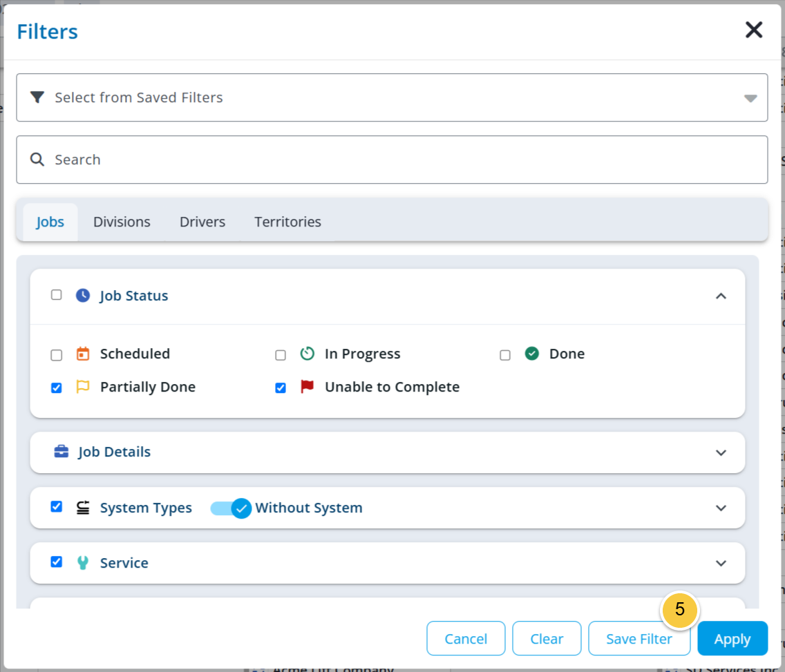This screenshot has width=785, height=672.
Task: Open the Select from Saved Filters dropdown
Action: point(392,97)
